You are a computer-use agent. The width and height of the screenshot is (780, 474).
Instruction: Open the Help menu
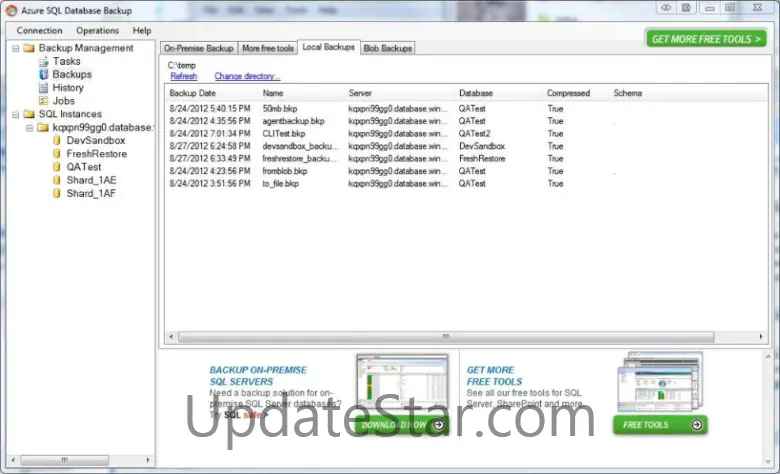pos(142,31)
